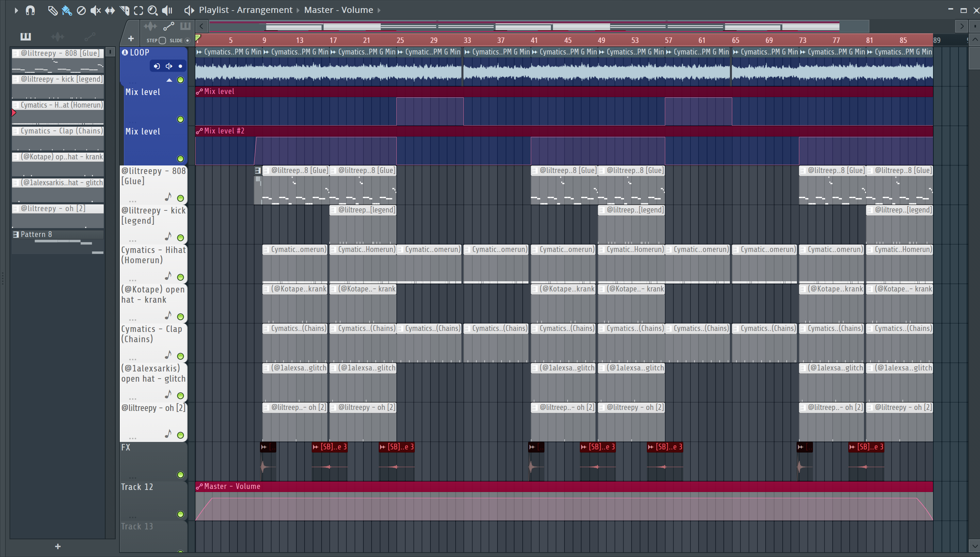Click note icon on open hat - glitch track
Viewport: 980px width, 557px height.
click(x=168, y=394)
